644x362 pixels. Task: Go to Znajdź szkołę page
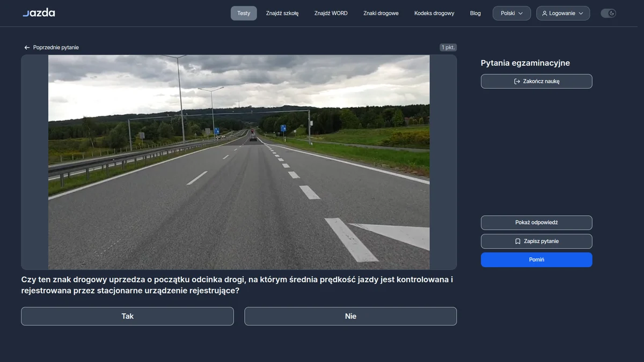(x=282, y=13)
